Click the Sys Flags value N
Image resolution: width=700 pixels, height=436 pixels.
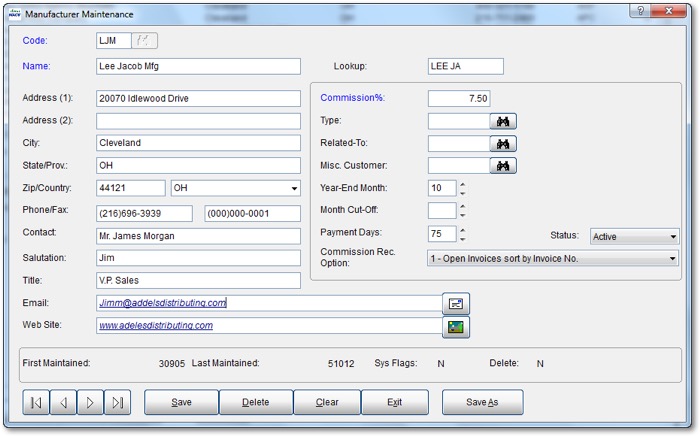pyautogui.click(x=441, y=364)
